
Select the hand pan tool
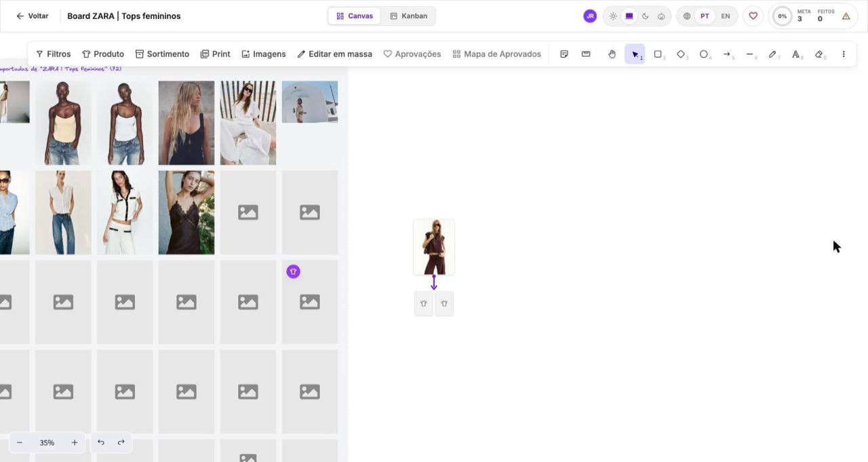click(612, 54)
